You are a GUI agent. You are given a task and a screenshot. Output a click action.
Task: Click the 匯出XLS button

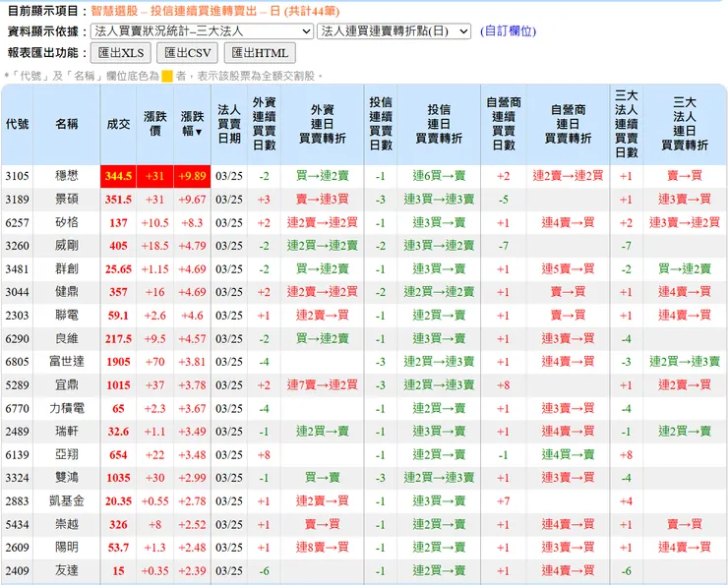click(121, 53)
